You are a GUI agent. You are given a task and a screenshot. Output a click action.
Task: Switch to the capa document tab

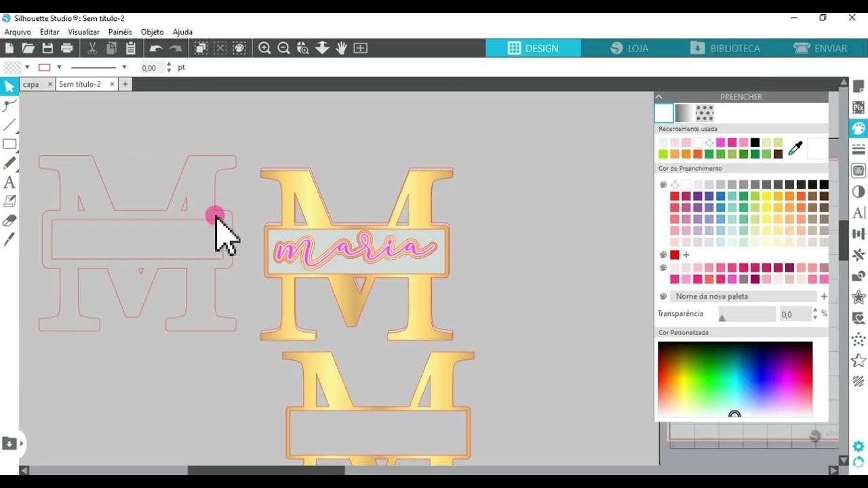pos(31,84)
